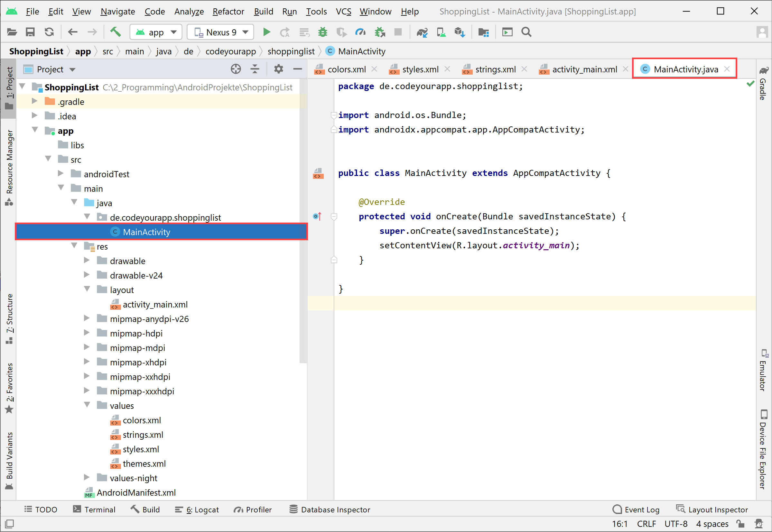Toggle the Favorites side tab
This screenshot has height=532, width=772.
click(9, 388)
